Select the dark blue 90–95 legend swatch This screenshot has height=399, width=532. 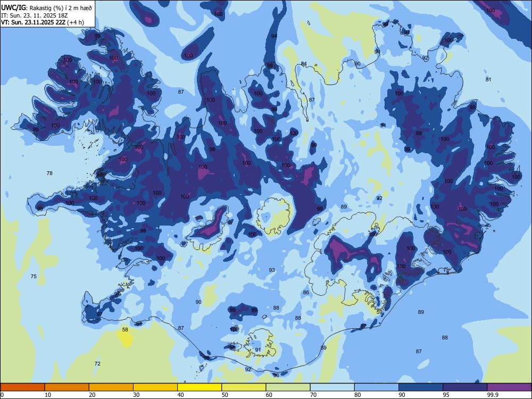tap(421, 387)
